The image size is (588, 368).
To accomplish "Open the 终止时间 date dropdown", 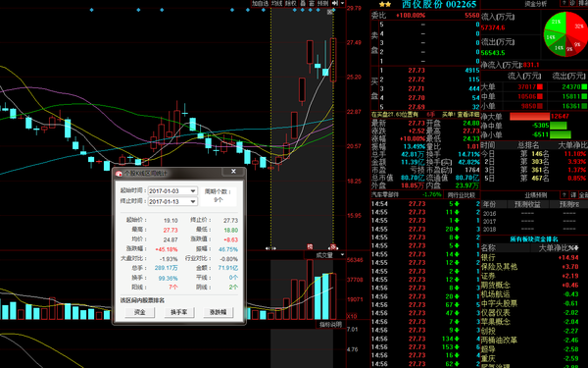I will click(193, 201).
